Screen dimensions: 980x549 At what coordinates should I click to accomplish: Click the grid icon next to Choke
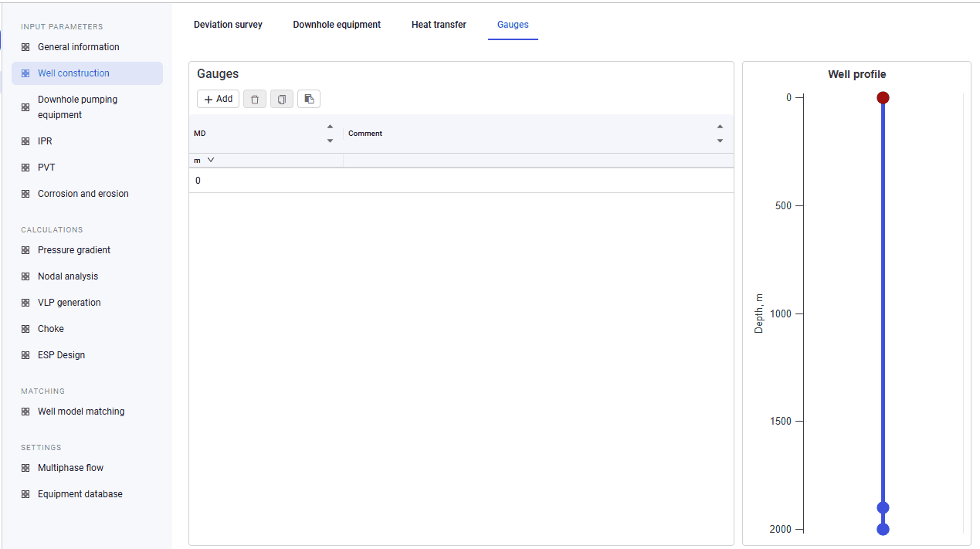pyautogui.click(x=25, y=329)
